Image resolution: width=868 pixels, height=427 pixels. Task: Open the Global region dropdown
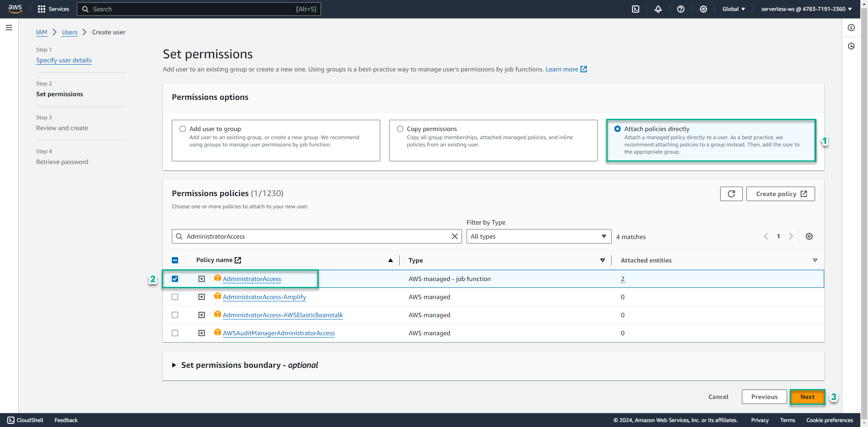pyautogui.click(x=733, y=9)
